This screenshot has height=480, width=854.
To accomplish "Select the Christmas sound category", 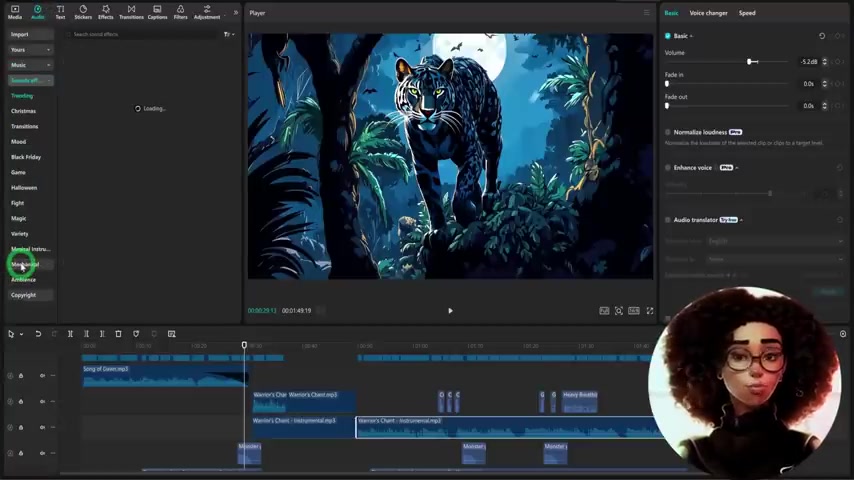I will click(23, 111).
